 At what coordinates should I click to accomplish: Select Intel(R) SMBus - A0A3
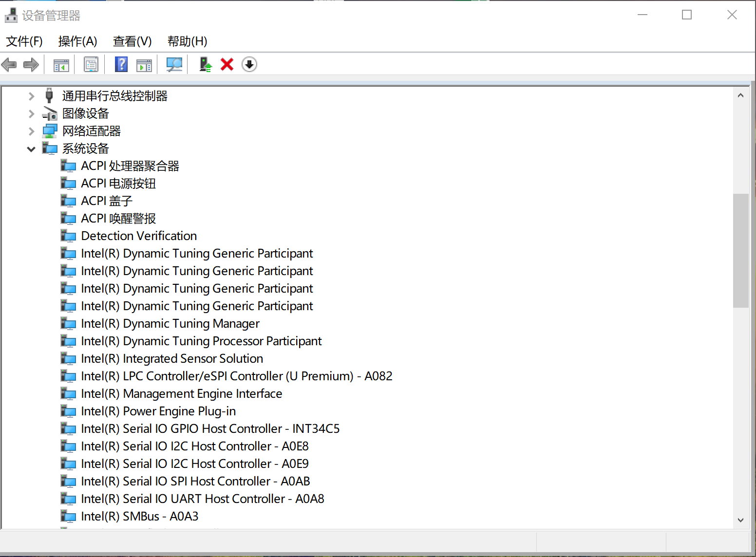[x=140, y=517]
